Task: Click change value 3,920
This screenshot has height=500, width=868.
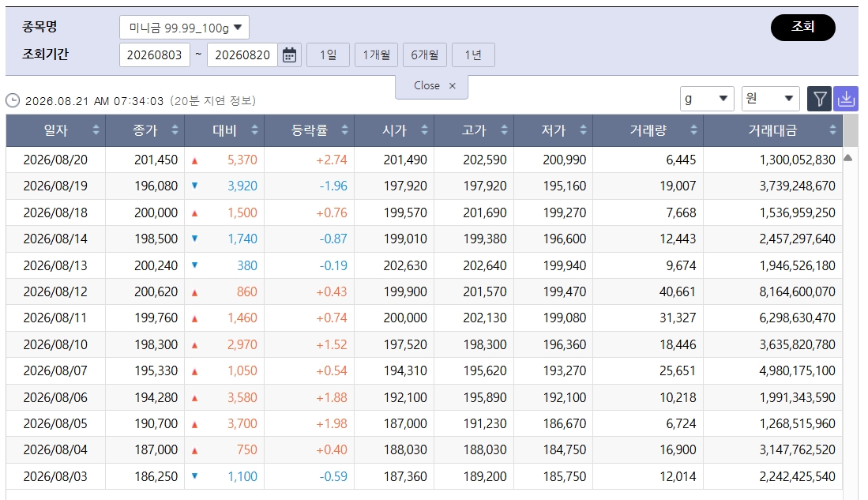Action: coord(242,186)
